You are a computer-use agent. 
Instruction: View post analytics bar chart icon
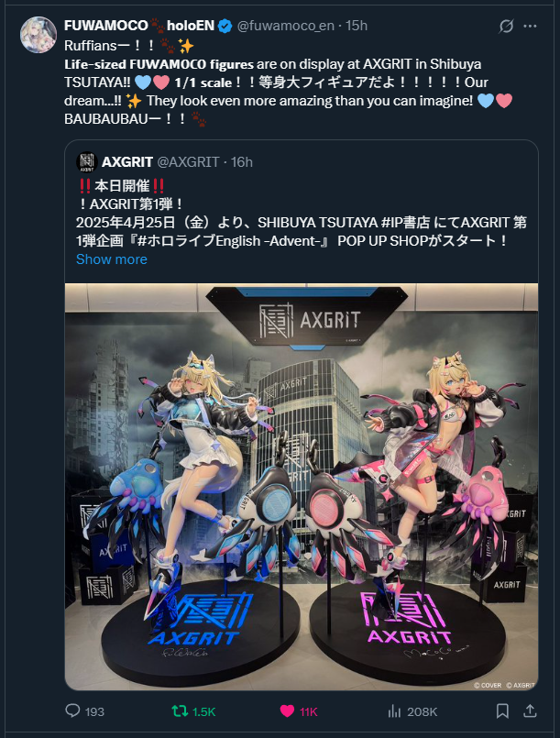pos(394,710)
